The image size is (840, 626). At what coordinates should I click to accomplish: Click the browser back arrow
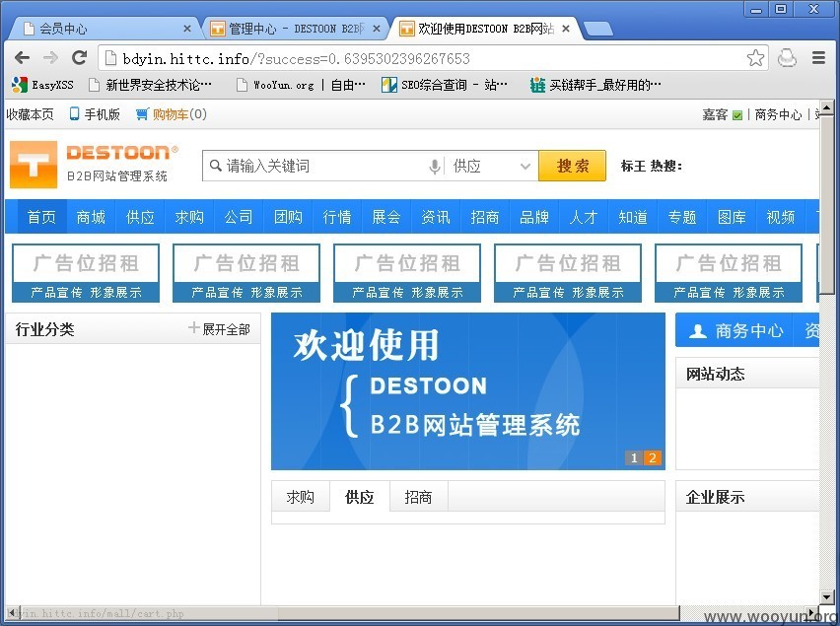[x=22, y=58]
